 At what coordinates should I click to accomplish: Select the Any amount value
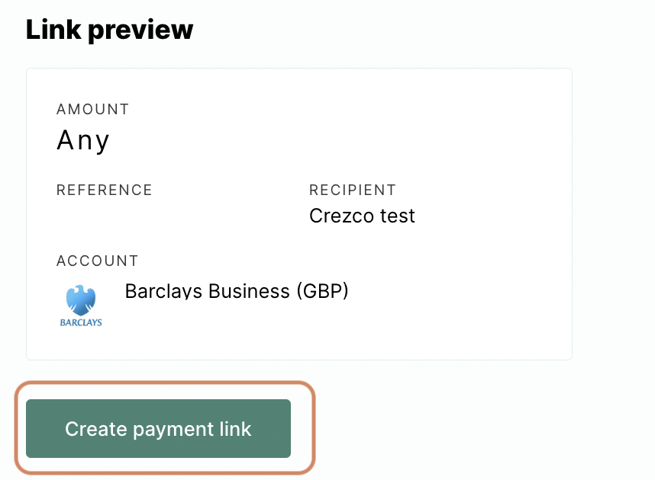83,140
